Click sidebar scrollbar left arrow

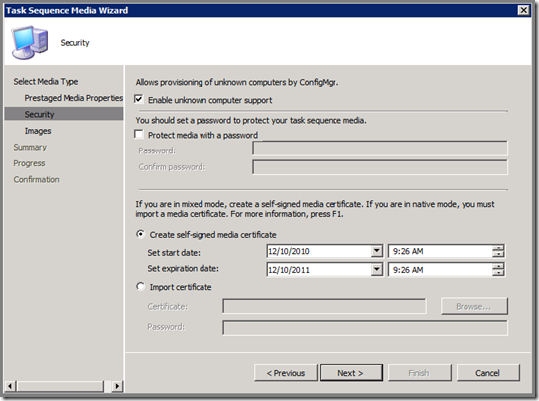pos(10,386)
